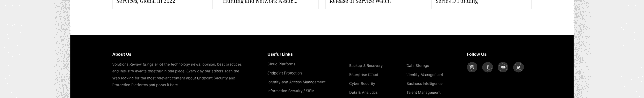
Task: Open the 'Series D Funding' article card
Action: click(481, 4)
